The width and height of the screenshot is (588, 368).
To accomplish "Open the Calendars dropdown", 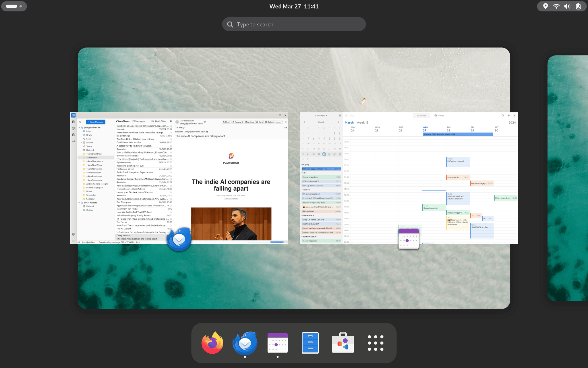I will (321, 116).
